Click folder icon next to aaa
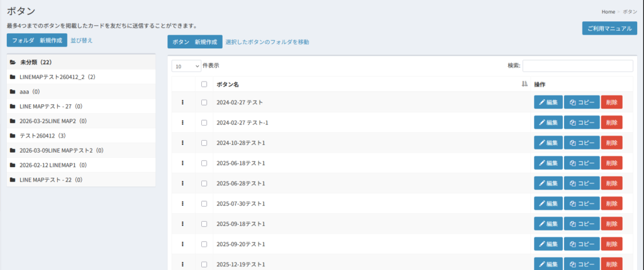 point(13,92)
